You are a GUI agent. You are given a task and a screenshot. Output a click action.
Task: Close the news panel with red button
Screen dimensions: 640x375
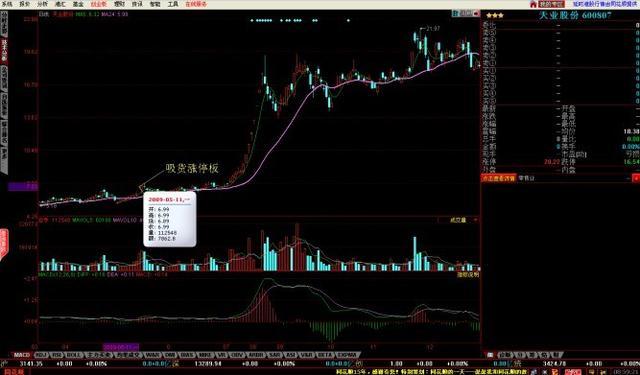(636, 178)
